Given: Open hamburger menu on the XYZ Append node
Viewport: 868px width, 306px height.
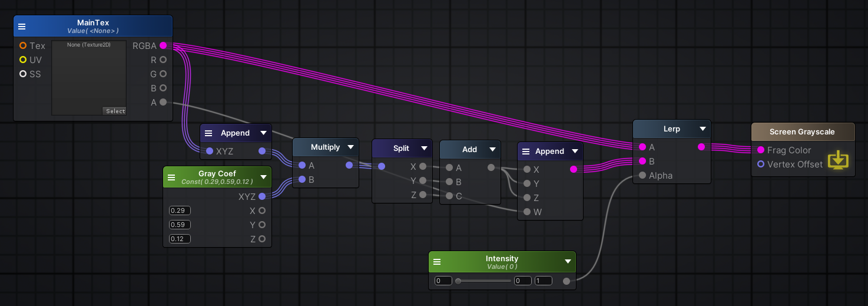Looking at the screenshot, I should coord(208,133).
